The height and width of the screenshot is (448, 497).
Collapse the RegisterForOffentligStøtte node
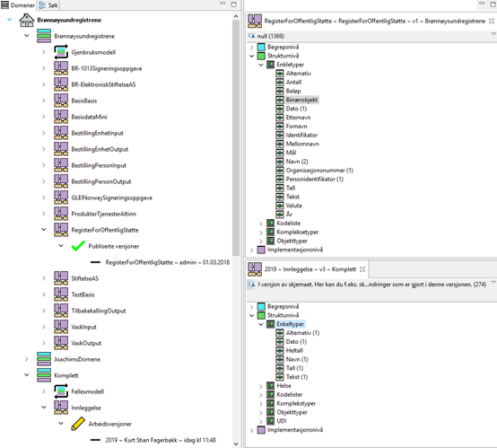(x=44, y=230)
